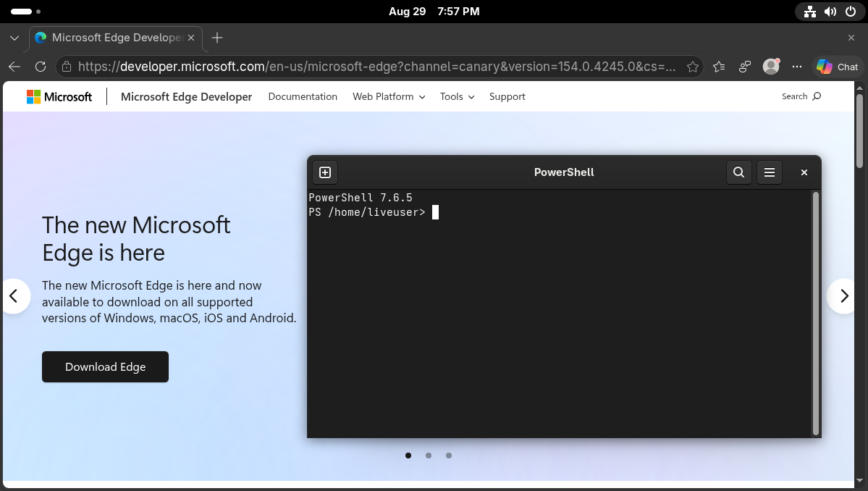This screenshot has width=868, height=491.
Task: Click the Download Edge button
Action: pyautogui.click(x=105, y=367)
